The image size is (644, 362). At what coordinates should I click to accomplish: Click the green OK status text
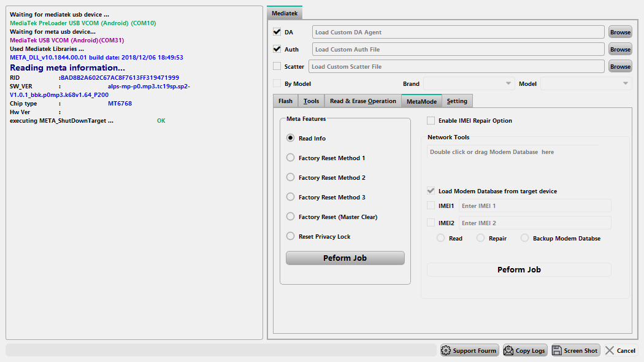point(161,121)
